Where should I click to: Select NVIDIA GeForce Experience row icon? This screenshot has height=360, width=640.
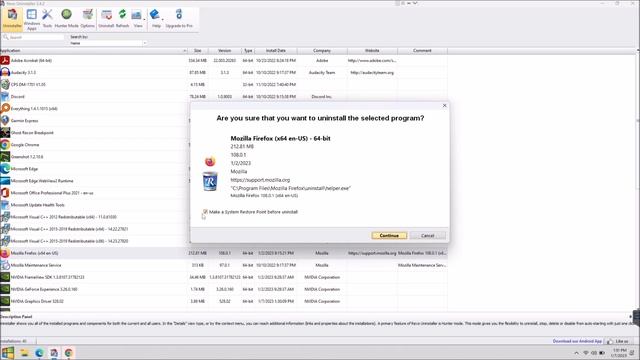[x=5, y=289]
